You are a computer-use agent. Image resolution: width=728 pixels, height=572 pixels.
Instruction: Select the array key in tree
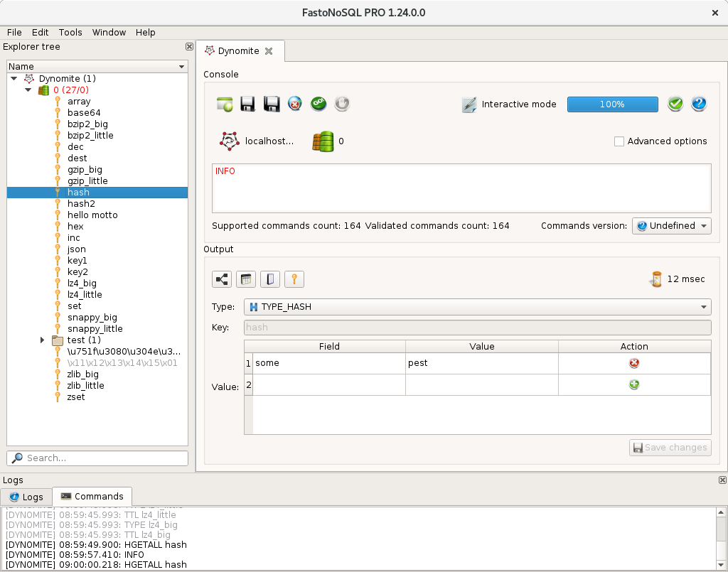(x=79, y=102)
